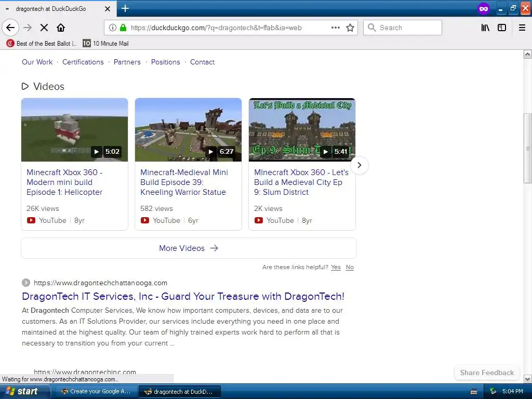The image size is (532, 399).
Task: Click the dragontechchattanooga.com site favicon
Action: pyautogui.click(x=26, y=283)
